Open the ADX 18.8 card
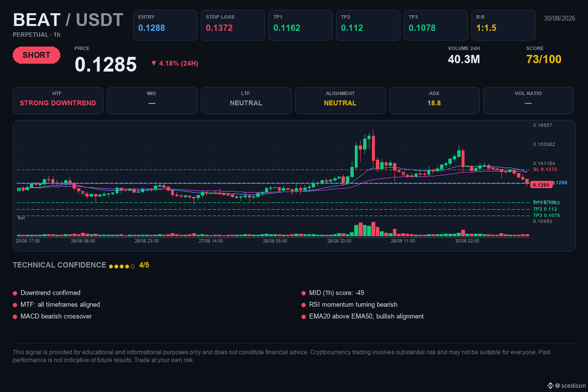588x392 pixels. click(434, 101)
